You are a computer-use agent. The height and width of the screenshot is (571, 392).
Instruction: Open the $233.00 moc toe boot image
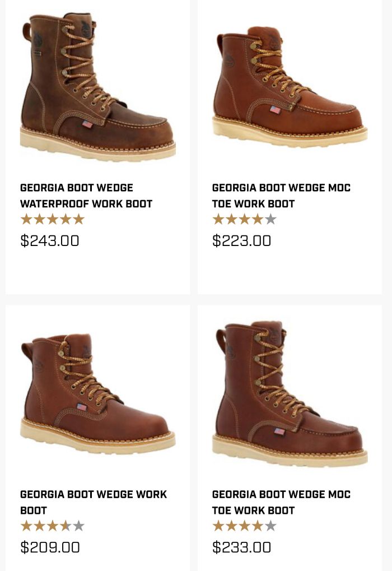(x=290, y=393)
